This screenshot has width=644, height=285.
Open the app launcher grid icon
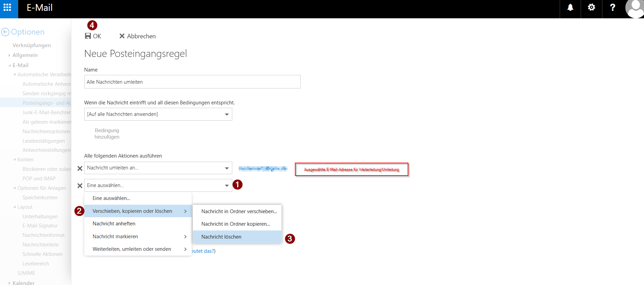click(7, 8)
